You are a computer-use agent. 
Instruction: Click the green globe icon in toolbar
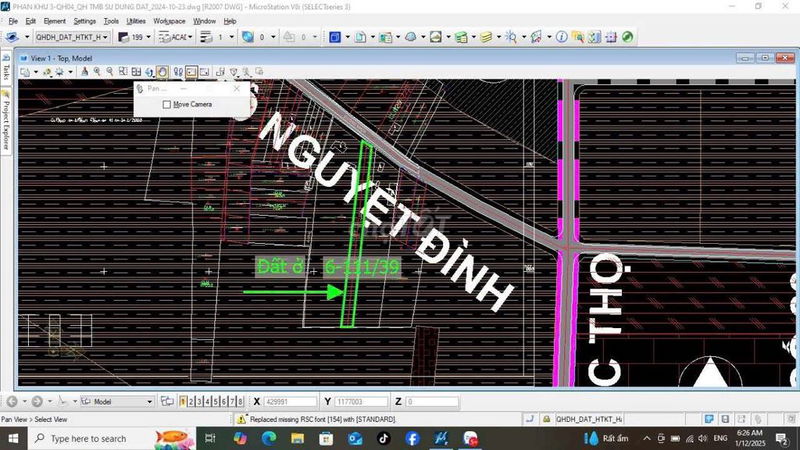point(627,37)
